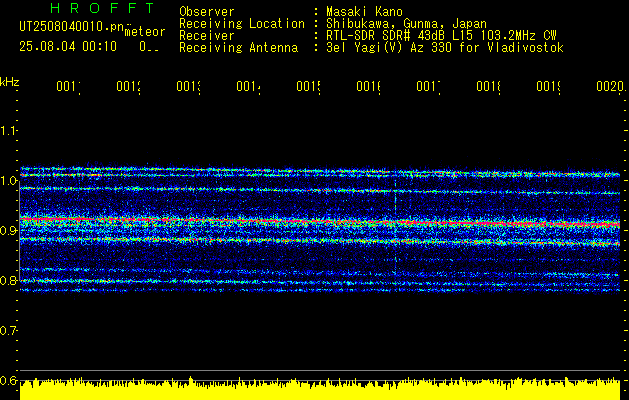This screenshot has width=629, height=400.
Task: Click the 0.9 kHz frequency axis label
Action: coord(8,231)
